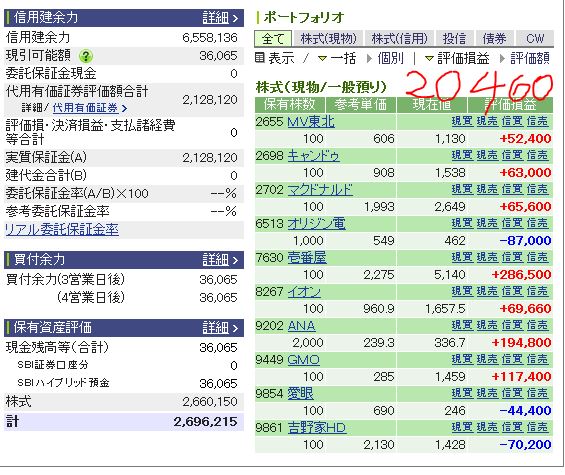
Task: Click the 参考単価 column header
Action: [x=360, y=105]
